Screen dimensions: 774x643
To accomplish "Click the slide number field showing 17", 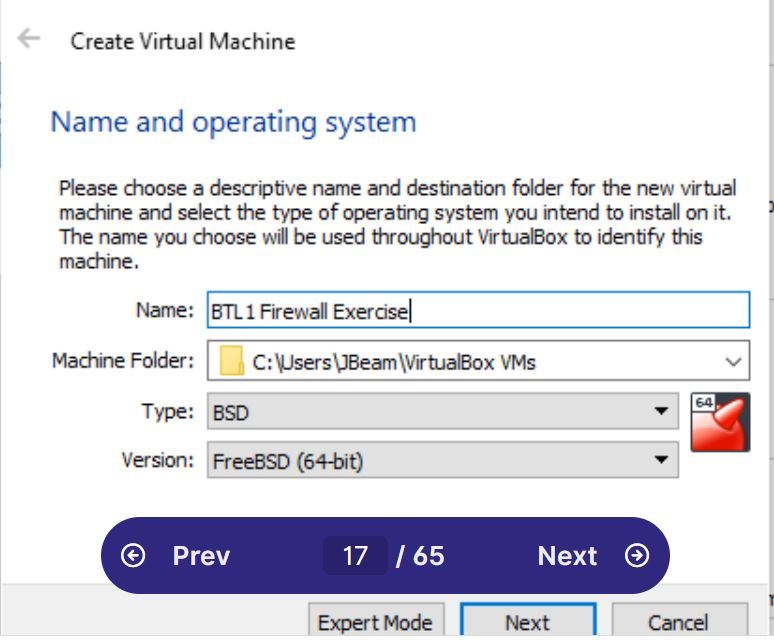I will coord(355,556).
